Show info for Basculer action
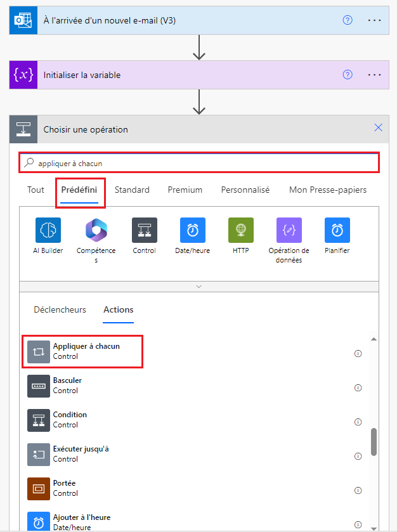The height and width of the screenshot is (532, 397). (x=358, y=388)
